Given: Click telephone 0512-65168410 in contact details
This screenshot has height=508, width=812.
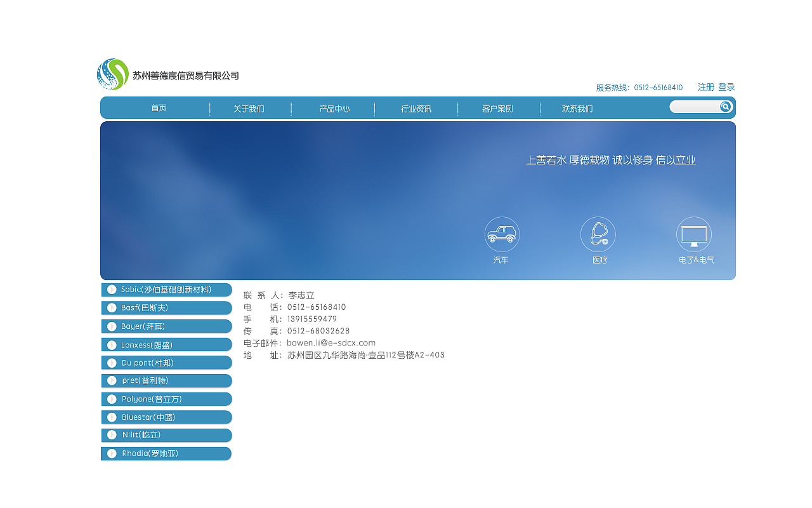Looking at the screenshot, I should (317, 307).
